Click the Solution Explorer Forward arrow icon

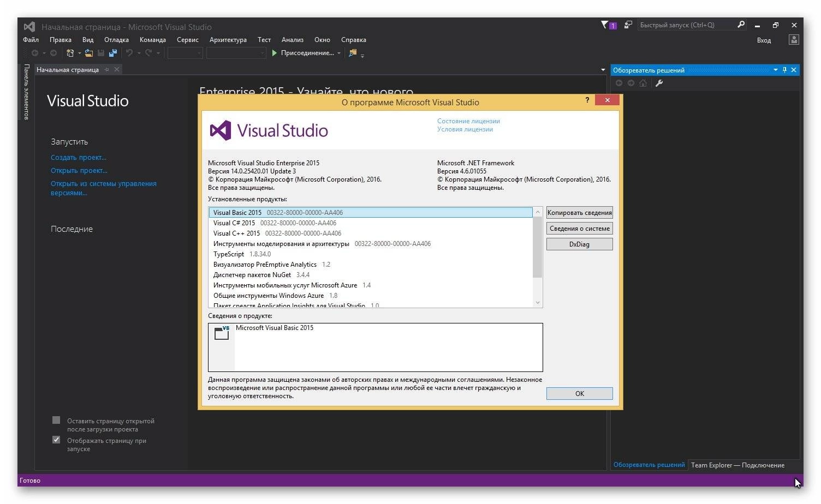[x=631, y=83]
